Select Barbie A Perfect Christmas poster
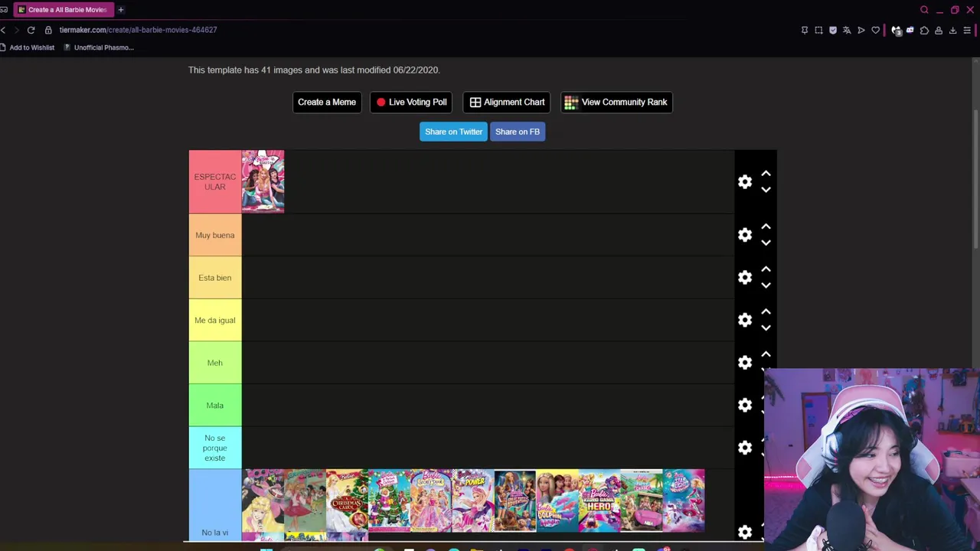This screenshot has width=980, height=551. (x=389, y=500)
